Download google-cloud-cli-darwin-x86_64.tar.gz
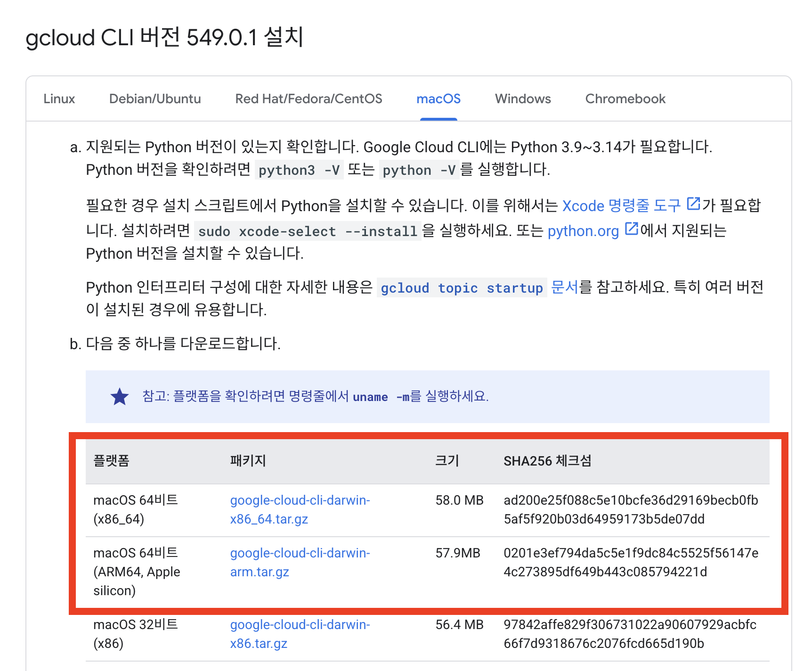Screen dimensions: 812x671 point(300,510)
